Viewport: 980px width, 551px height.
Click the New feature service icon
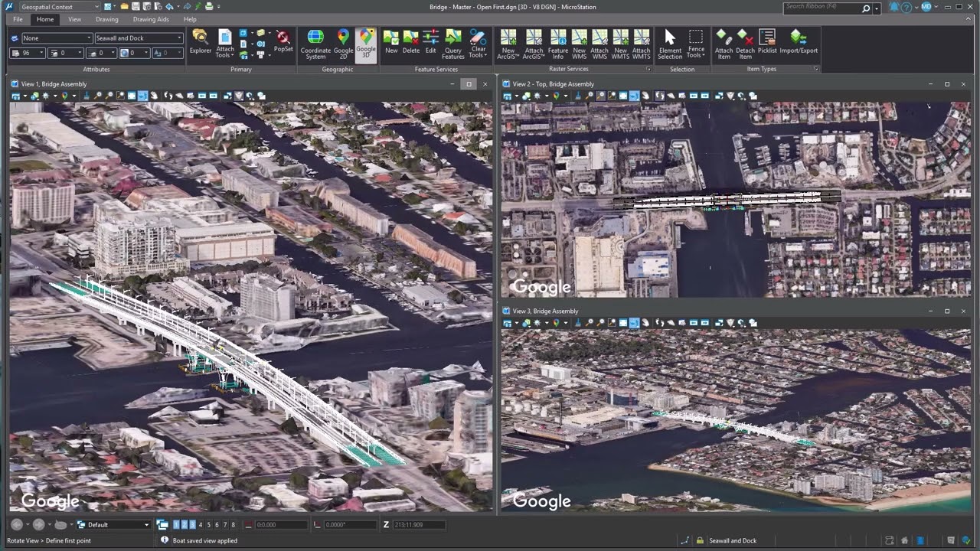(x=391, y=42)
